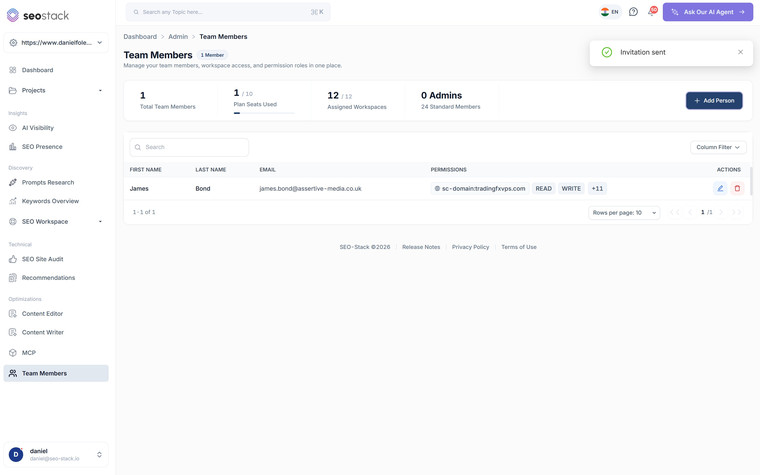Open the Rows per page dropdown
Image resolution: width=760 pixels, height=475 pixels.
point(624,213)
